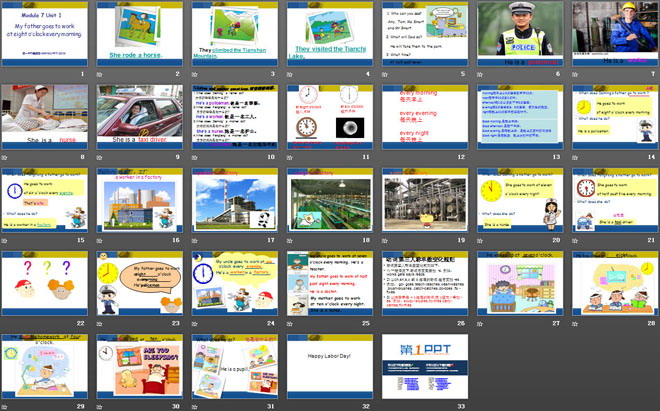Select slide 10 with the dialogue text
The width and height of the screenshot is (660, 411).
pos(235,117)
